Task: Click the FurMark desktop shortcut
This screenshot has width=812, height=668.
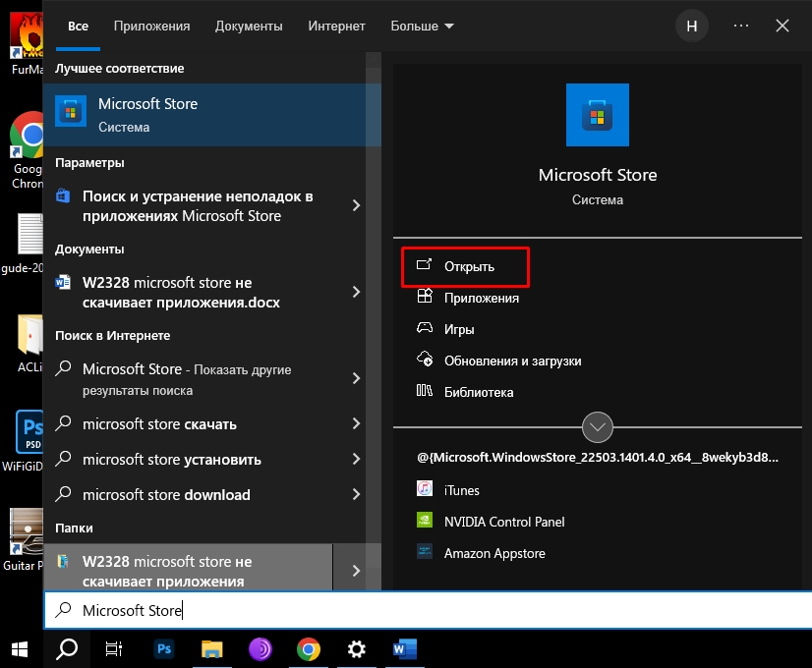Action: pyautogui.click(x=27, y=44)
